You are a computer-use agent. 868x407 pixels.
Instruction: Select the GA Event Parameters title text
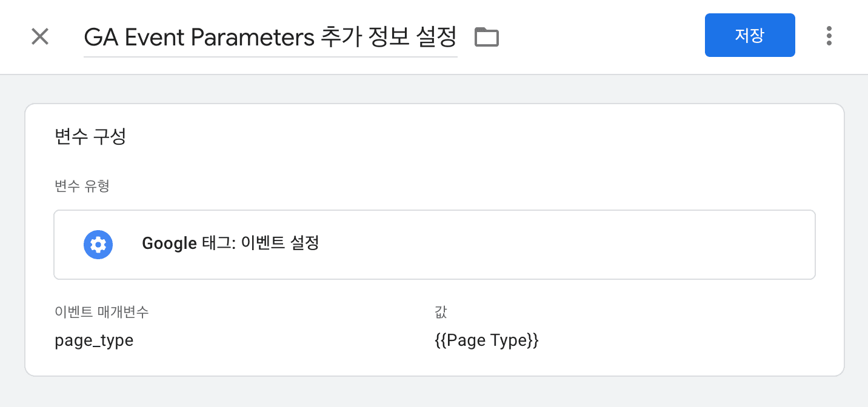(x=271, y=37)
